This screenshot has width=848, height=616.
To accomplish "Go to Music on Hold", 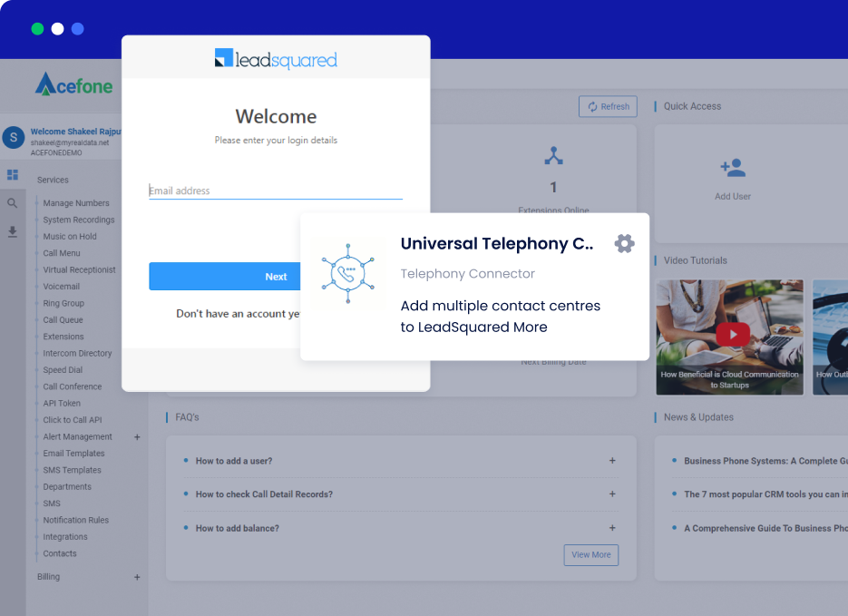I will click(x=70, y=237).
